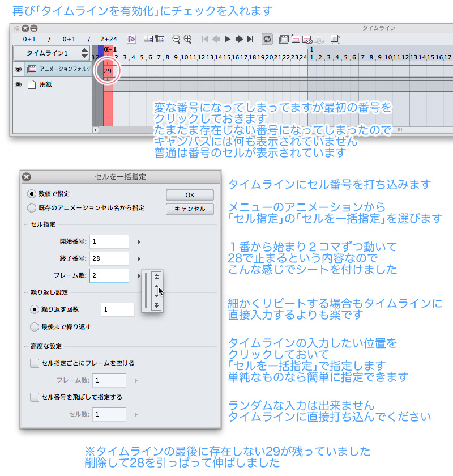Toggle loop playback button

[267, 39]
